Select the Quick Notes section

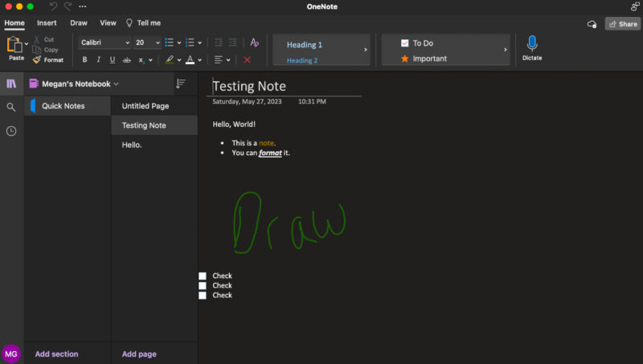point(68,106)
